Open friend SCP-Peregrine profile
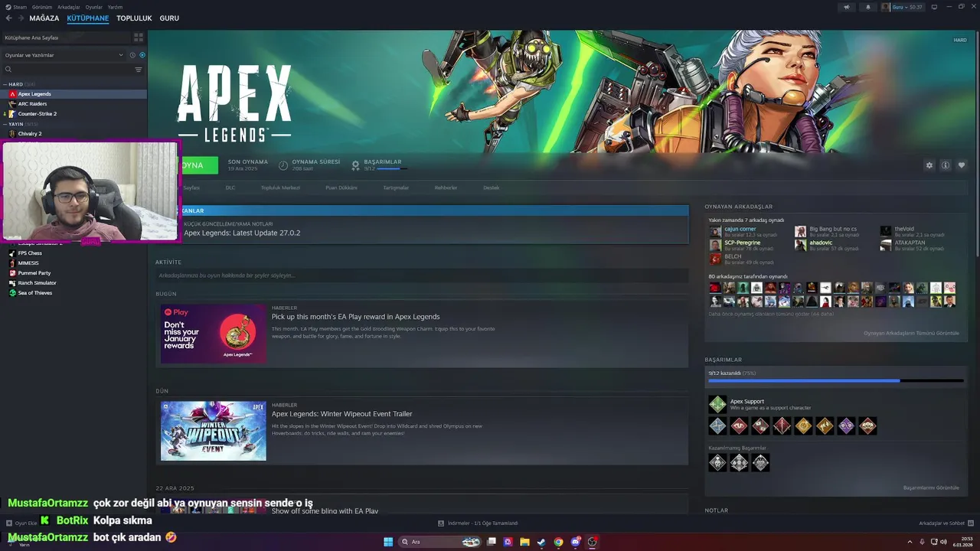This screenshot has width=980, height=551. coord(742,243)
